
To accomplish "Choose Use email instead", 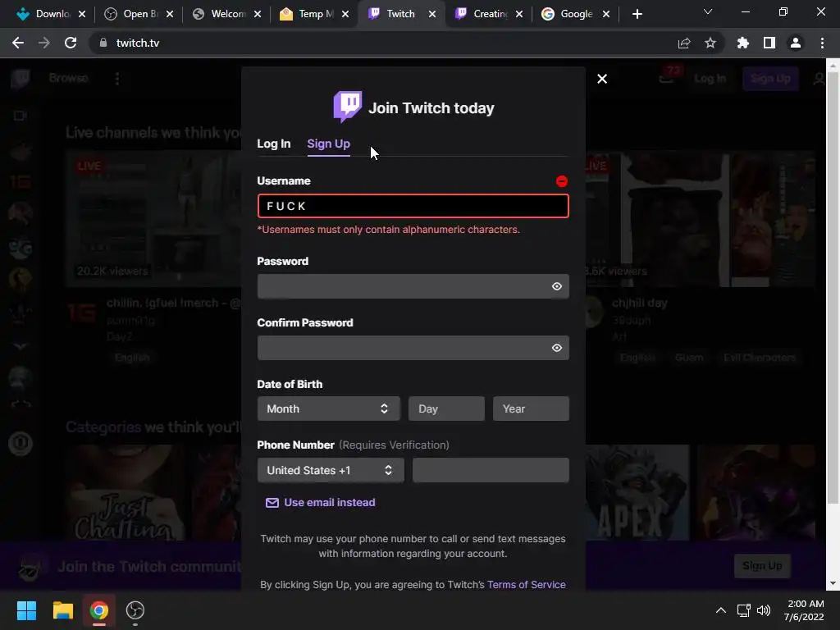I will 329,503.
